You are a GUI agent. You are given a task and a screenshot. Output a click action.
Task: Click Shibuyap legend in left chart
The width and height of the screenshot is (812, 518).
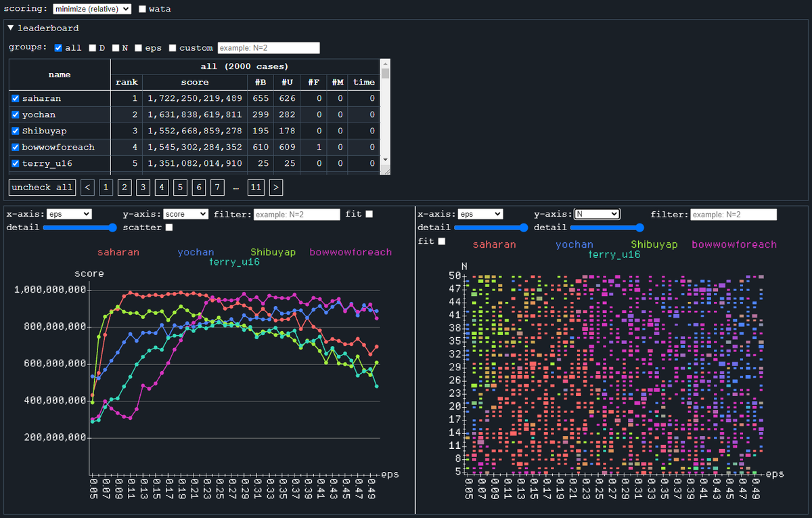[273, 252]
